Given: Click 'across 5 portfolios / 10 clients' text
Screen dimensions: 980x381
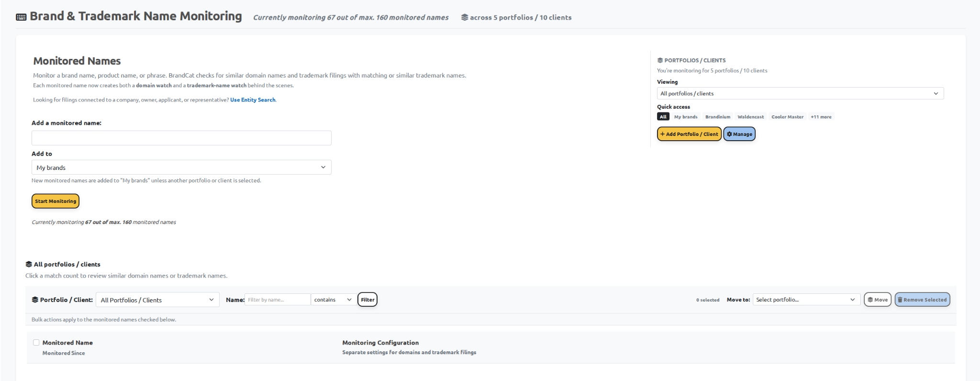Looking at the screenshot, I should (x=521, y=17).
